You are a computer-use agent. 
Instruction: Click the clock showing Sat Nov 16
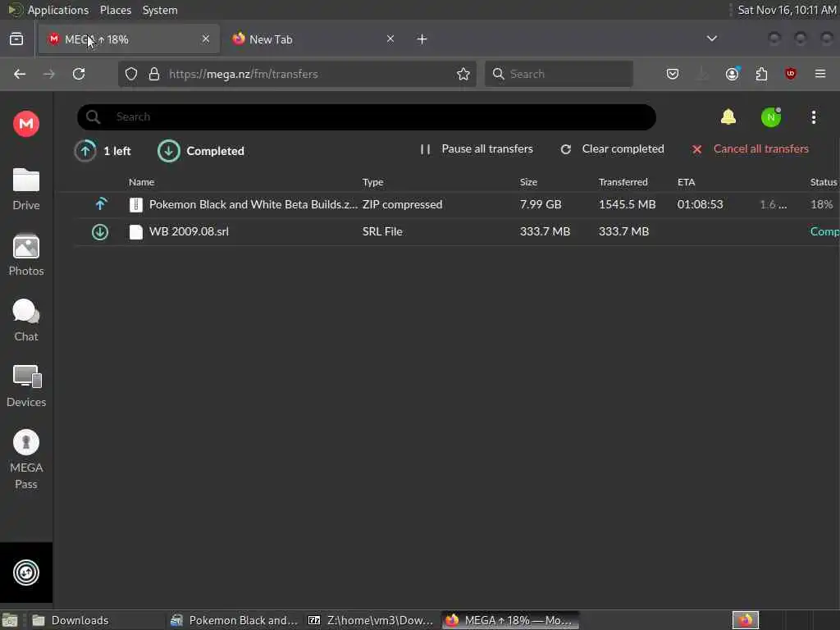click(x=787, y=10)
